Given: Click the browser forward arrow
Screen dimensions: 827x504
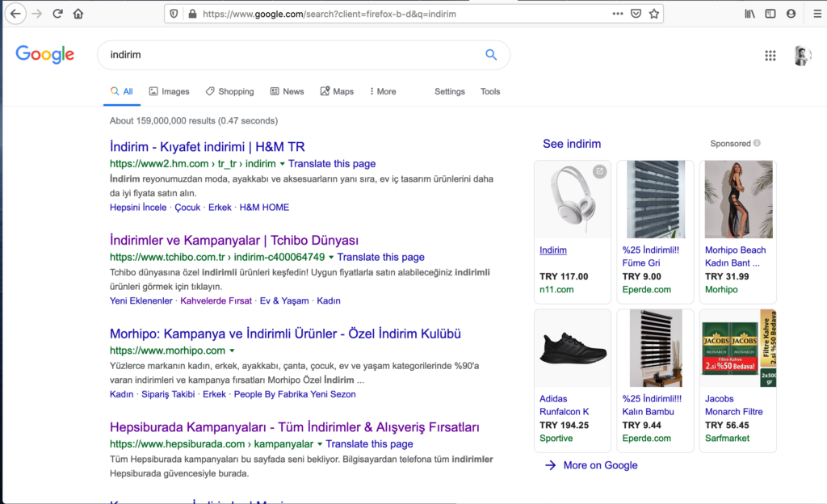Looking at the screenshot, I should (x=37, y=14).
